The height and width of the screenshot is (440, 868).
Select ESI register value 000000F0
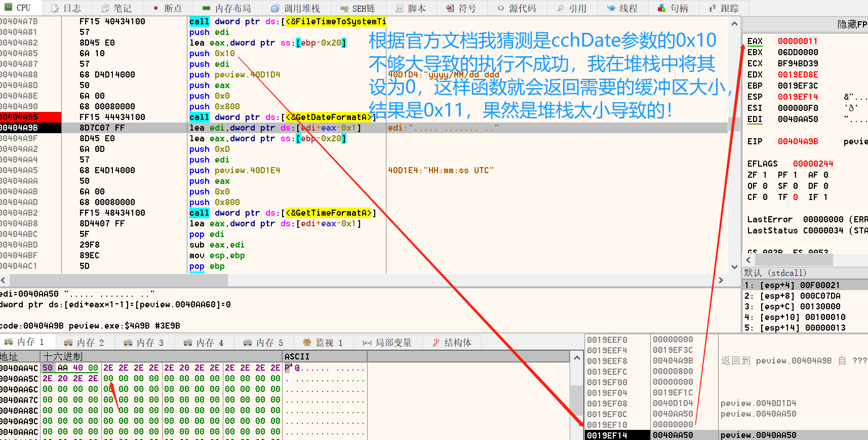click(x=798, y=108)
